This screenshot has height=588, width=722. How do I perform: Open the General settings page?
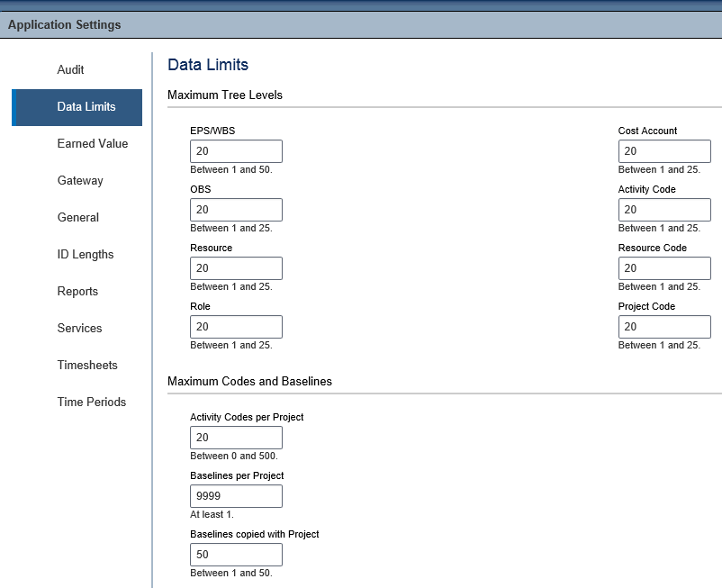pos(78,217)
